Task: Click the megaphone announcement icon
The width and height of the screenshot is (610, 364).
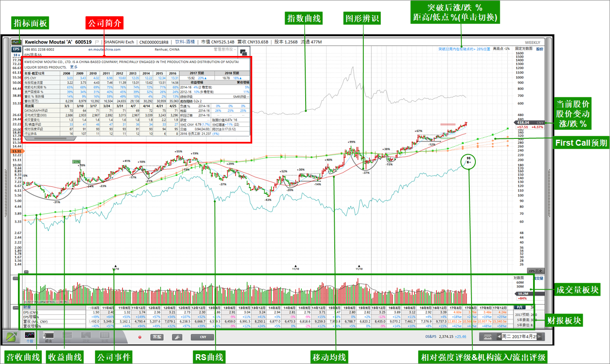Action: pyautogui.click(x=177, y=337)
